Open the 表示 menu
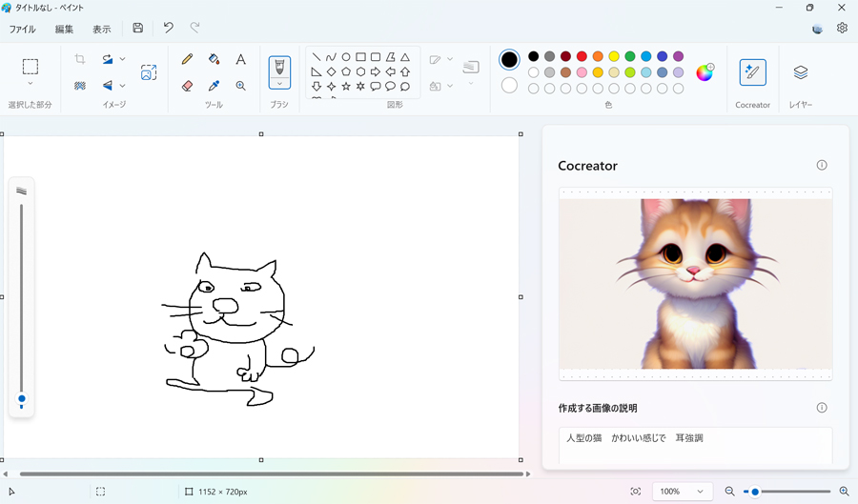The width and height of the screenshot is (858, 504). 101,29
